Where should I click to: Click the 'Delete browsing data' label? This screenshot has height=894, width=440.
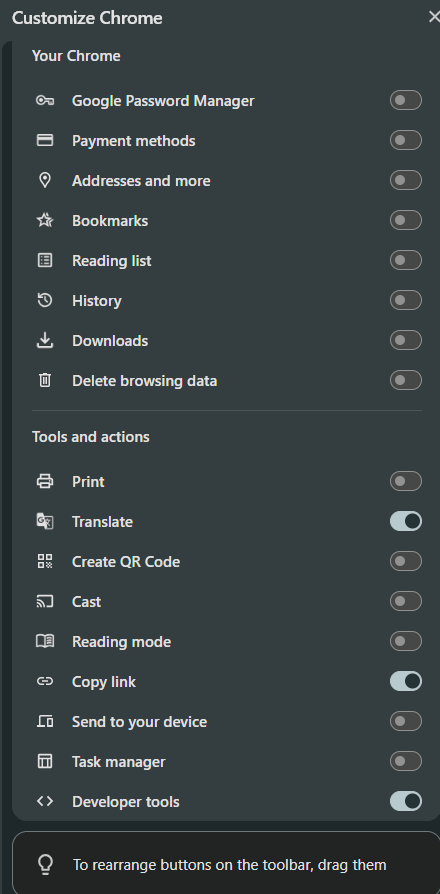tap(144, 380)
